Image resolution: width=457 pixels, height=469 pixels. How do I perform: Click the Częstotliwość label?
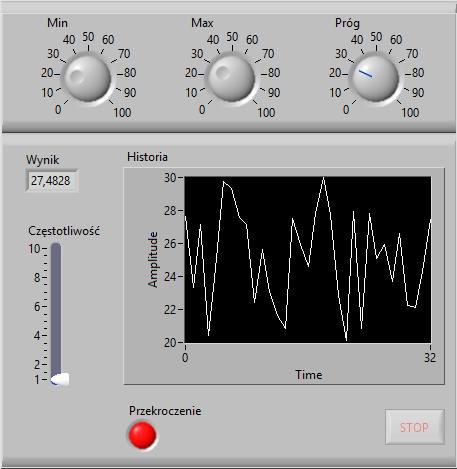click(64, 231)
